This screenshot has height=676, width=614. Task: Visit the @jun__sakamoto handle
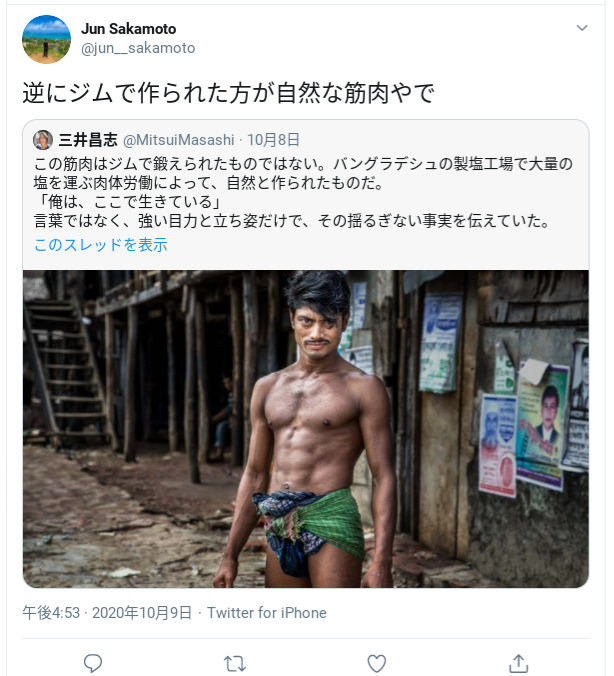pyautogui.click(x=138, y=48)
